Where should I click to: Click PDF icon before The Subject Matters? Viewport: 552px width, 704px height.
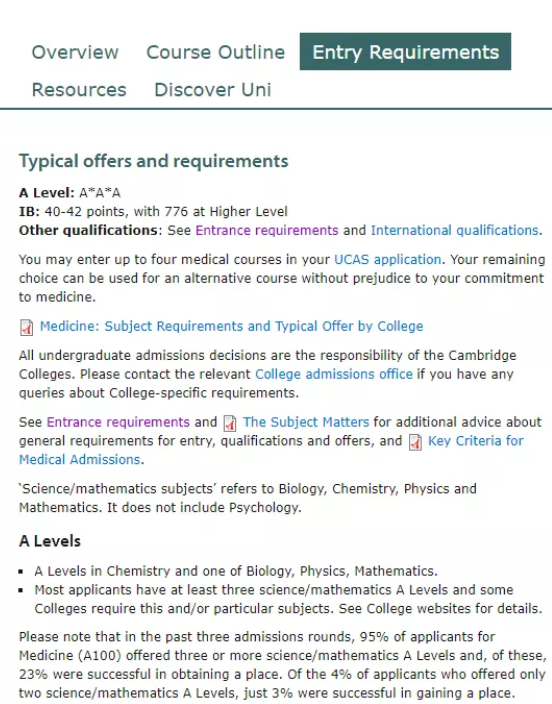[230, 423]
